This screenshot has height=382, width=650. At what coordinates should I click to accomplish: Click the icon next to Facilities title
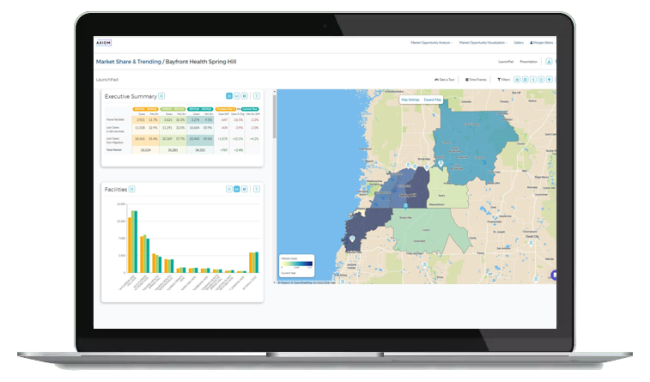132,189
